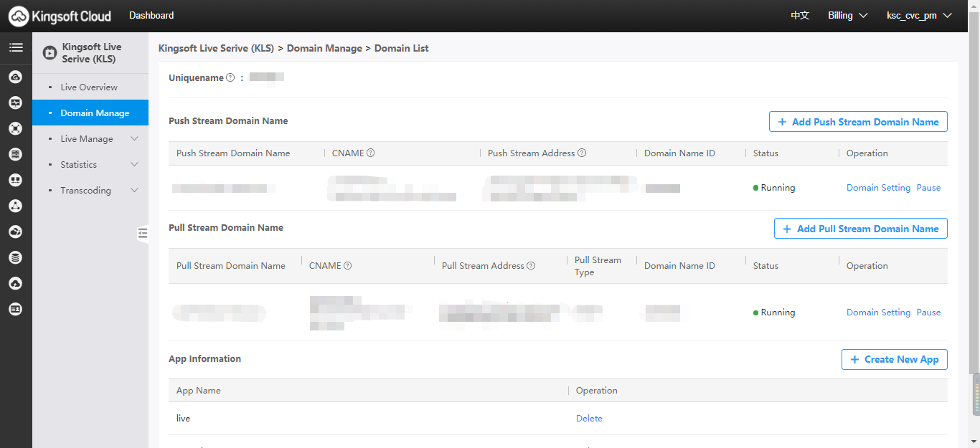Image resolution: width=980 pixels, height=448 pixels.
Task: Open the ID card icon in left rail
Action: pos(16,309)
